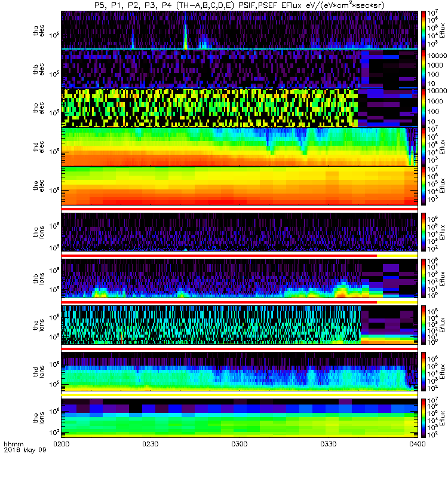Screen dimensions: 448x478
Task: Click inside the 'the elec' spectrogram panel
Action: point(240,186)
